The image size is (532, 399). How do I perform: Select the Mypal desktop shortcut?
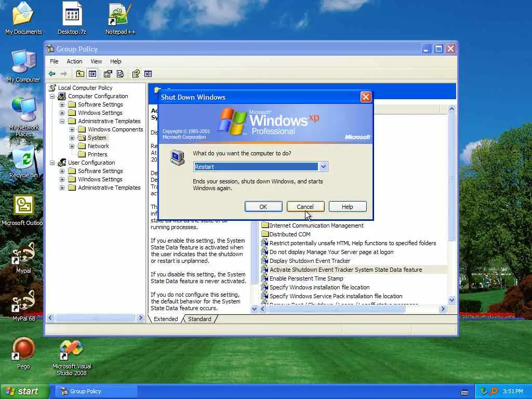[23, 258]
